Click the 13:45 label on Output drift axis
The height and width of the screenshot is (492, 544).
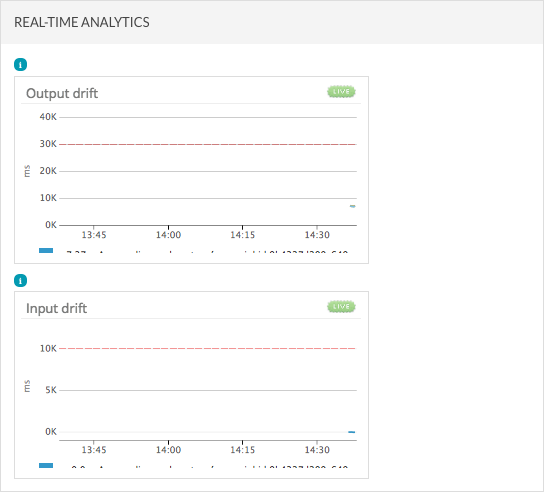click(x=94, y=235)
